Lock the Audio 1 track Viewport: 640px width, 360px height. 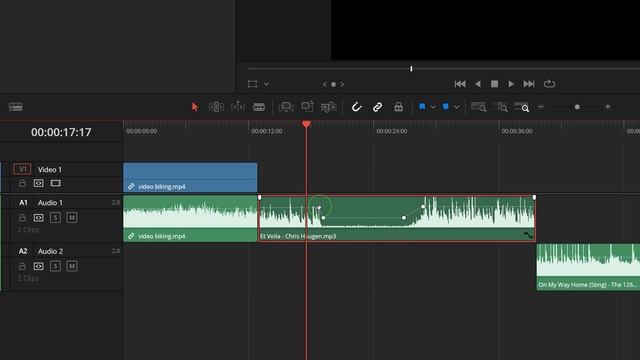(x=22, y=218)
